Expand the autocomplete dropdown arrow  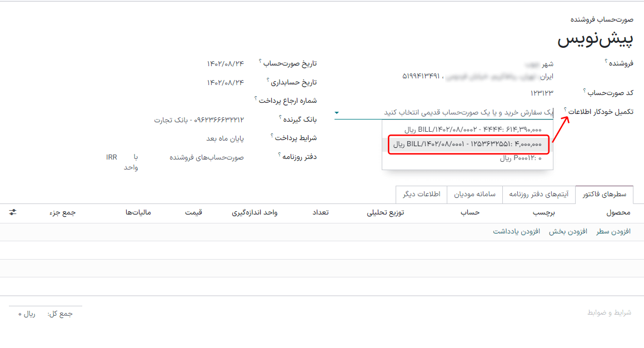(x=336, y=112)
